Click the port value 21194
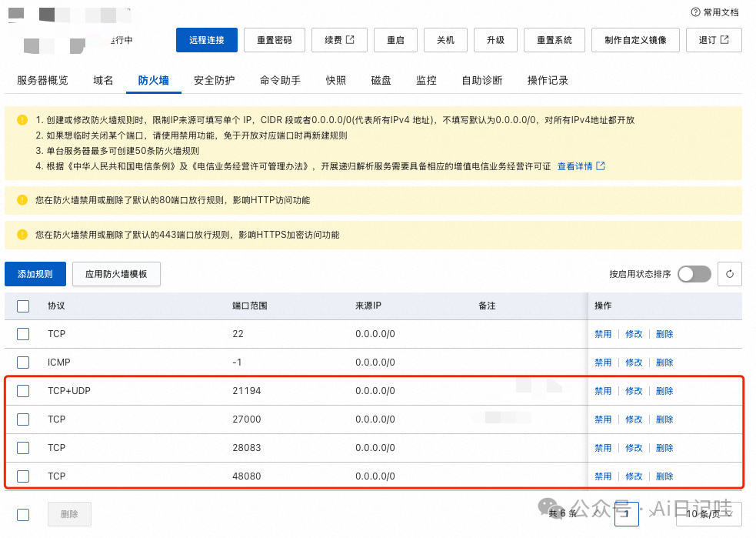The image size is (756, 538). coord(246,391)
